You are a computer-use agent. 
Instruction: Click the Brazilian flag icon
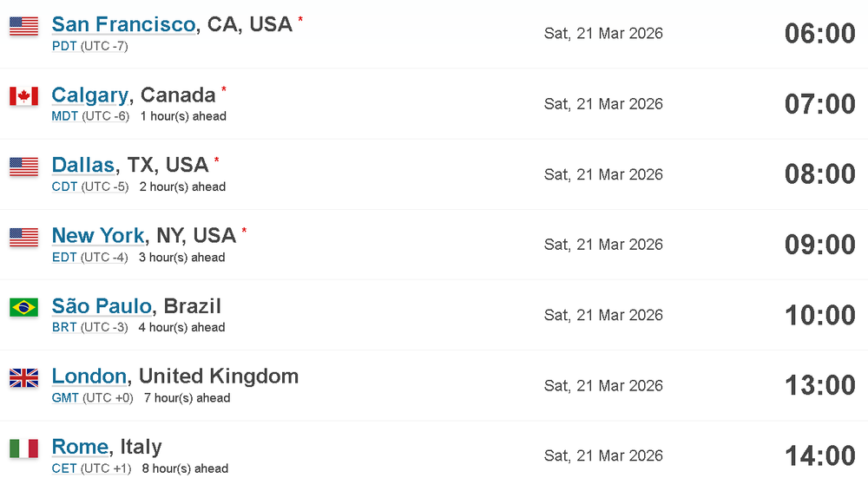coord(23,307)
